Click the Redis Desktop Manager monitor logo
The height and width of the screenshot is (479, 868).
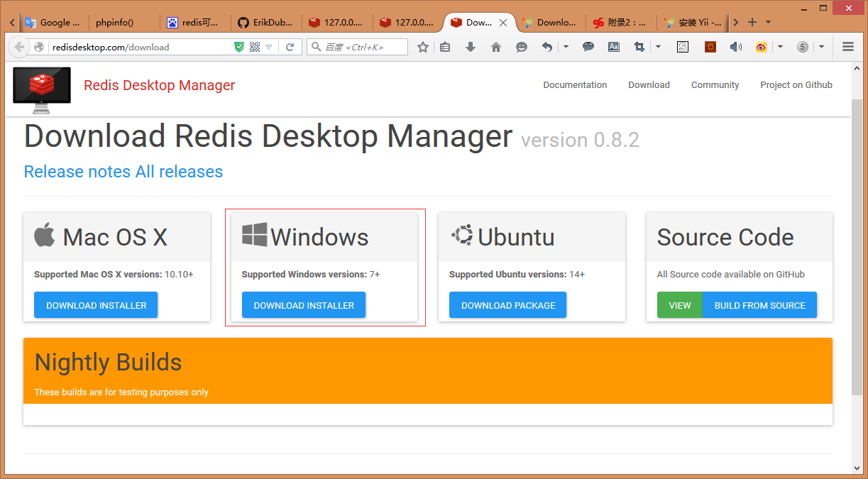pyautogui.click(x=42, y=90)
